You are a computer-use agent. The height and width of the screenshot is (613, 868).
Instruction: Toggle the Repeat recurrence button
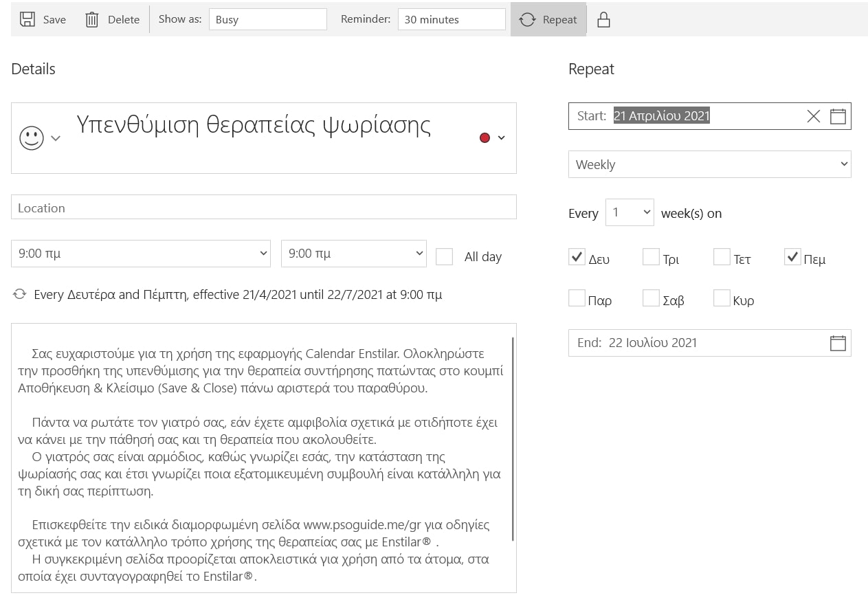click(x=548, y=19)
